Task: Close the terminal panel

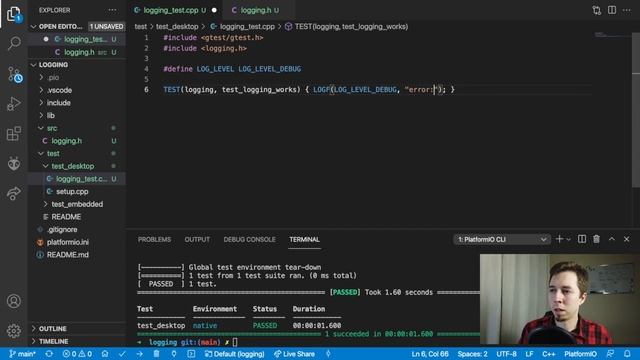Action: point(627,239)
